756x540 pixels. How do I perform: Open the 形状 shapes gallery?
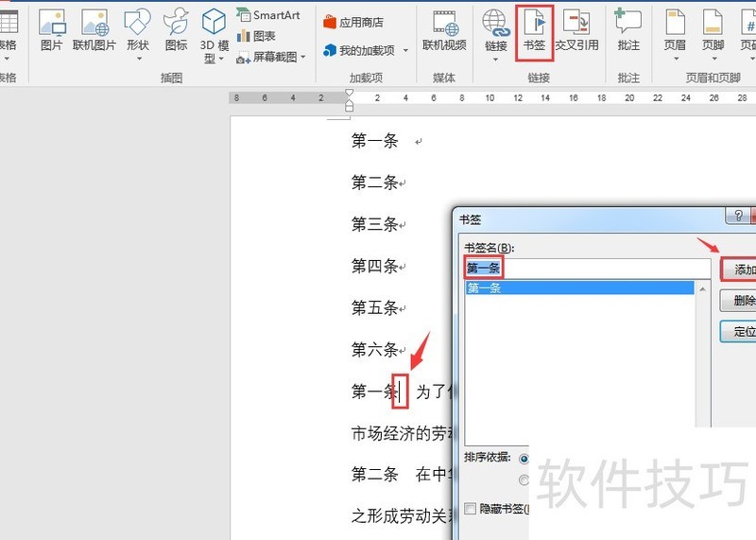click(137, 34)
